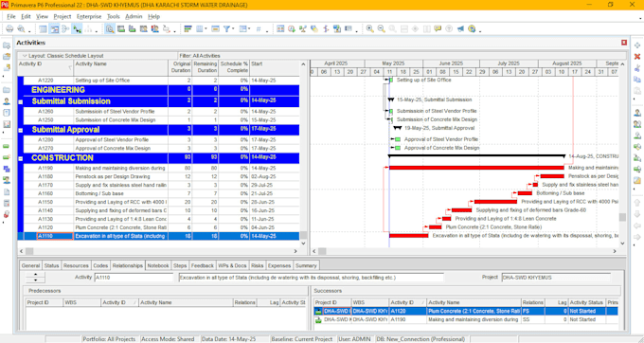
Task: Sort by the Activity ID column header
Action: [x=45, y=67]
